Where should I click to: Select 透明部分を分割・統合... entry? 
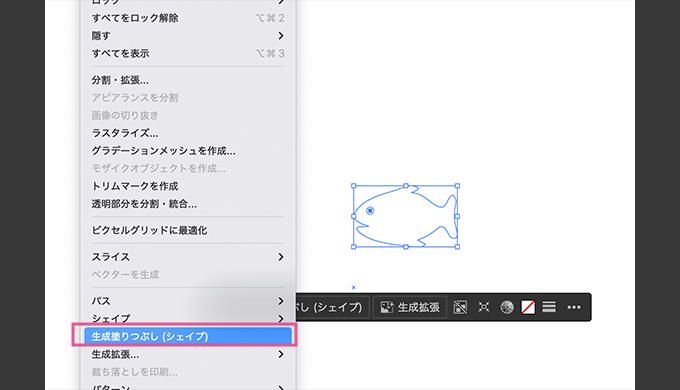pyautogui.click(x=188, y=204)
